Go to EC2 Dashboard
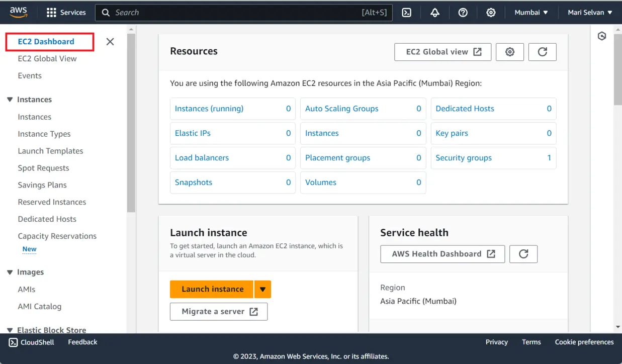 tap(46, 42)
